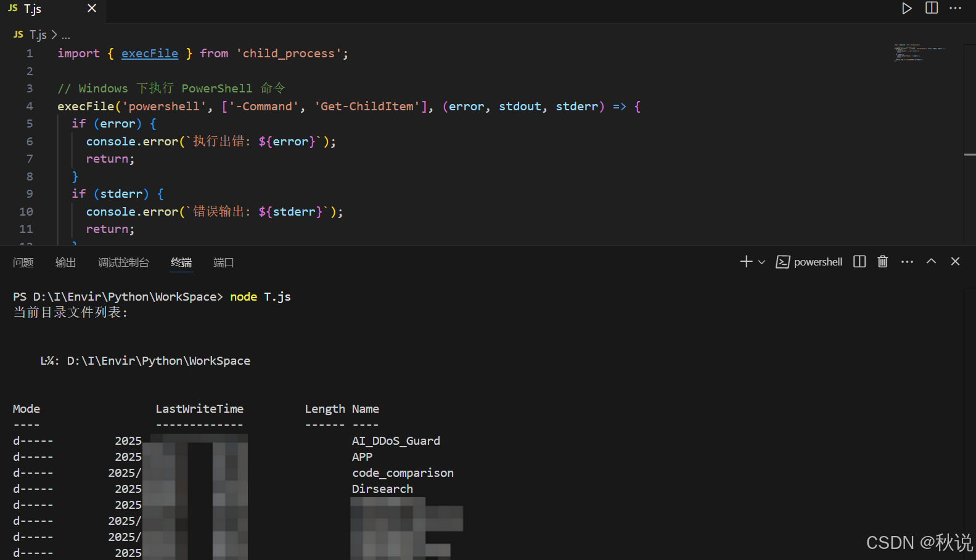Follow the execFile import link
976x560 pixels.
(150, 54)
